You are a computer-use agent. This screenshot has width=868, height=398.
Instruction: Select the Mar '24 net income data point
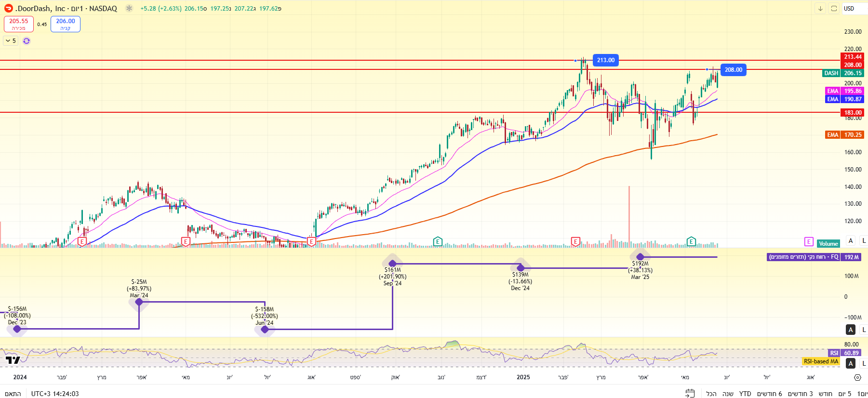(x=139, y=302)
